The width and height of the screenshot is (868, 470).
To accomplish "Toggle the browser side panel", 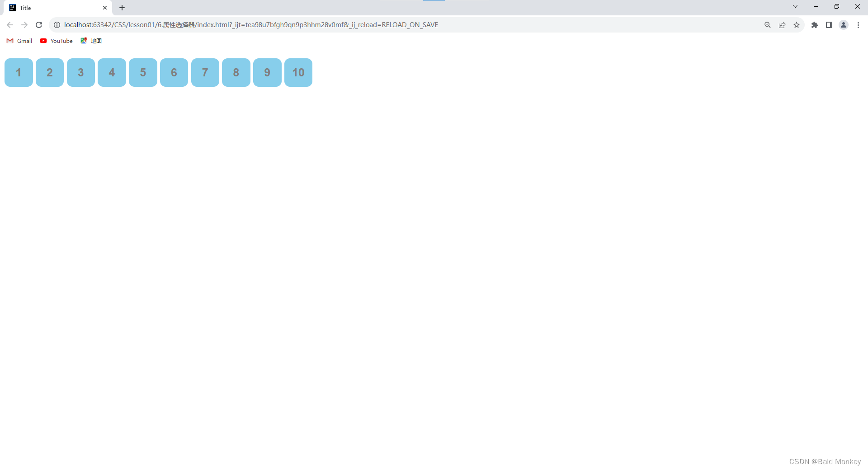I will pos(829,25).
